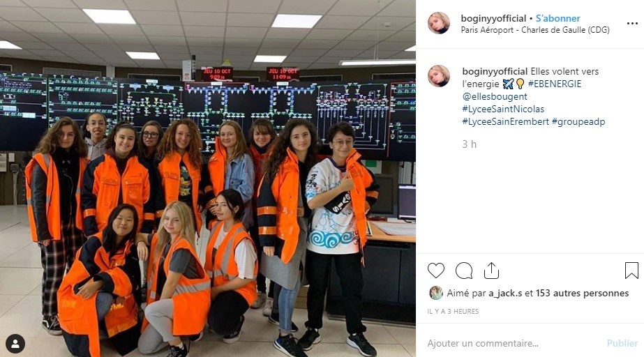Screen dimensions: 644x357
Task: Share the post using the share icon
Action: (x=491, y=271)
